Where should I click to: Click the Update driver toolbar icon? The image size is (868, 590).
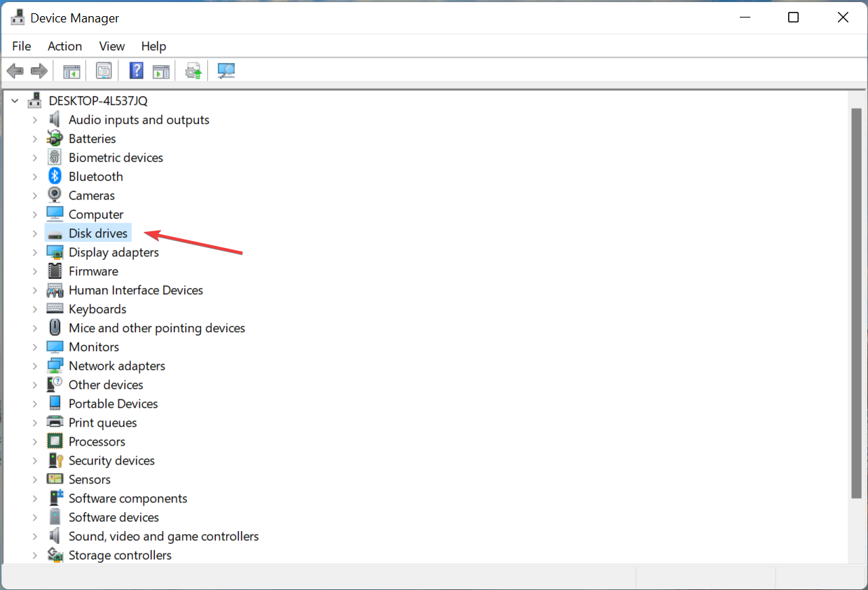(x=193, y=71)
